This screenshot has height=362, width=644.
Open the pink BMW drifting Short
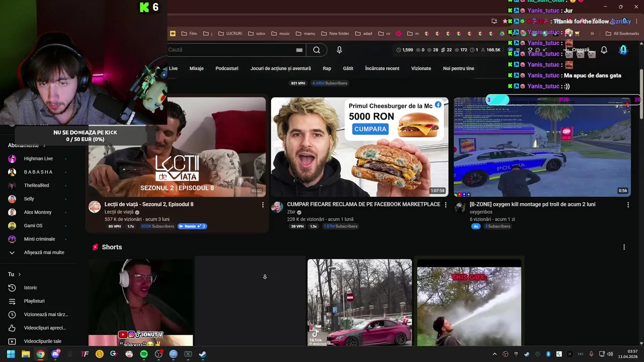click(x=360, y=303)
